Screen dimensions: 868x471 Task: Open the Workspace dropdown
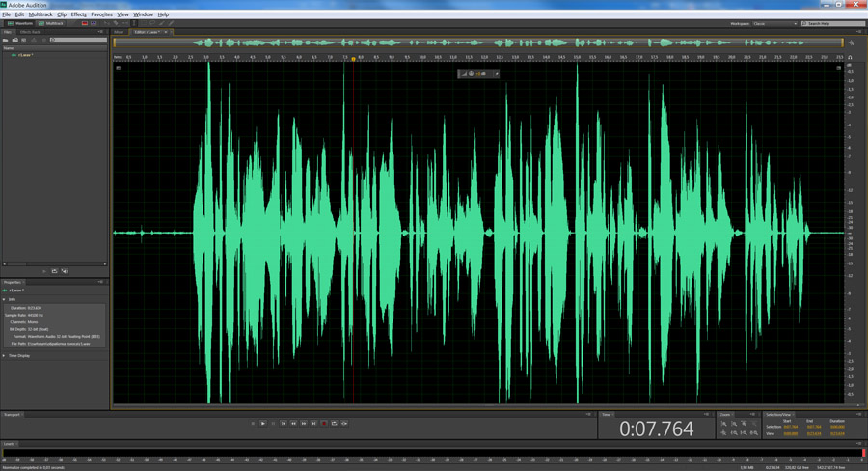(x=774, y=23)
